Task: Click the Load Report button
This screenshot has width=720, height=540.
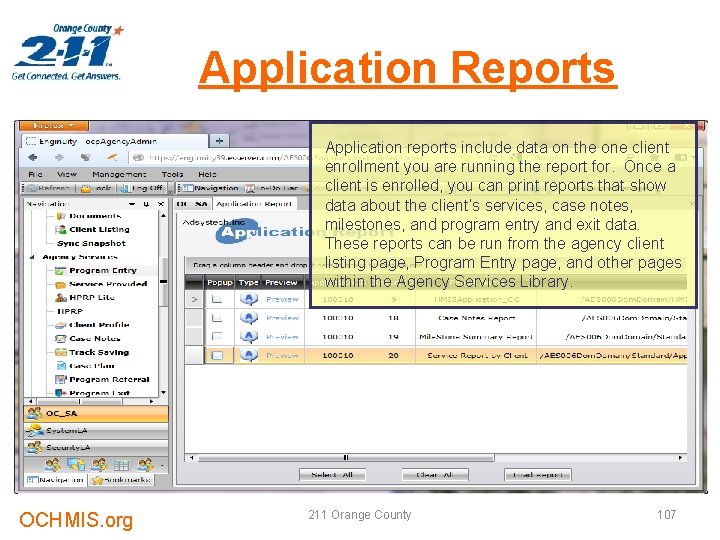Action: pyautogui.click(x=538, y=475)
